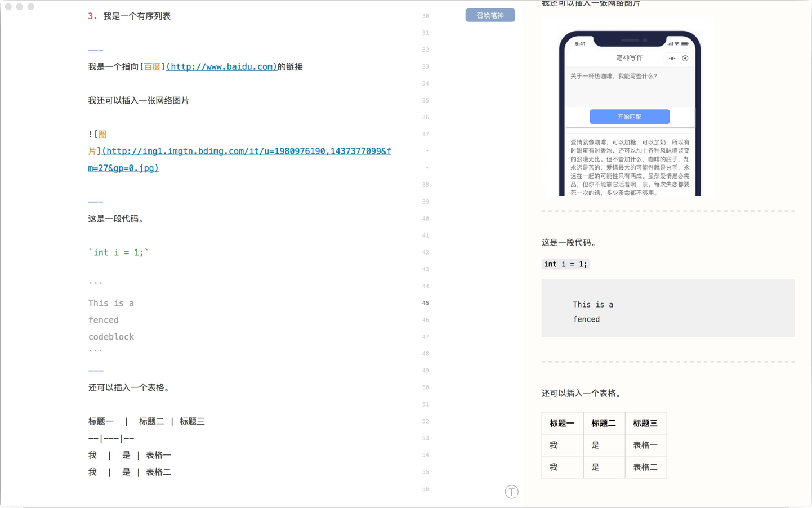Click 'codeblock' in the editor

(x=111, y=337)
